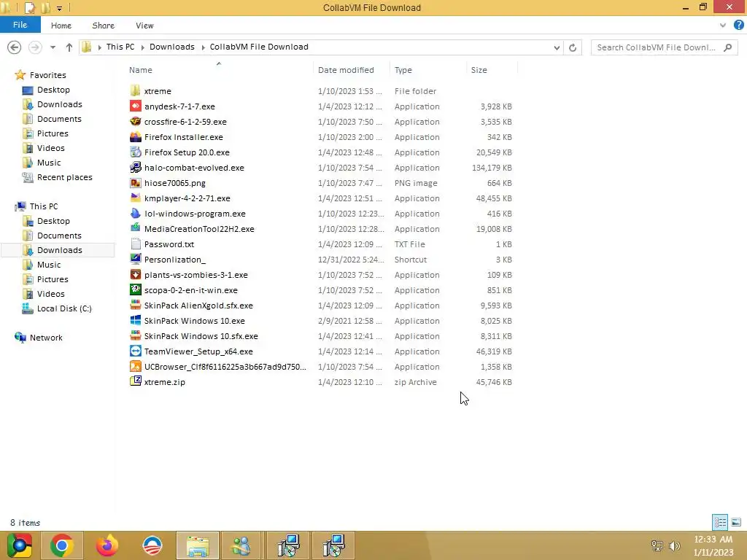Refresh the folder view
This screenshot has height=560, width=747.
[x=573, y=47]
